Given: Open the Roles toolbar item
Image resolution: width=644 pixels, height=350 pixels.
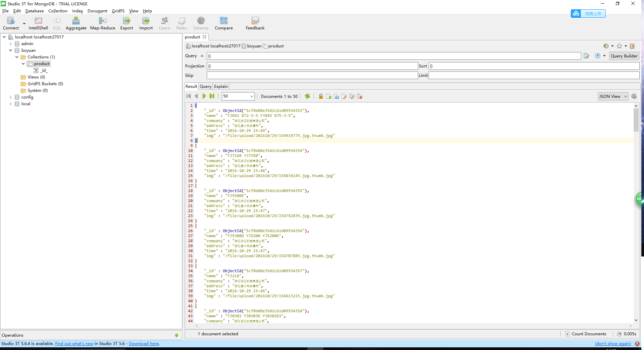Looking at the screenshot, I should [182, 24].
